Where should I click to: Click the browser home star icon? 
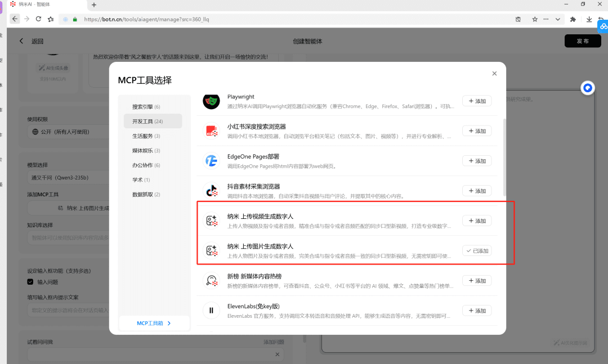51,19
